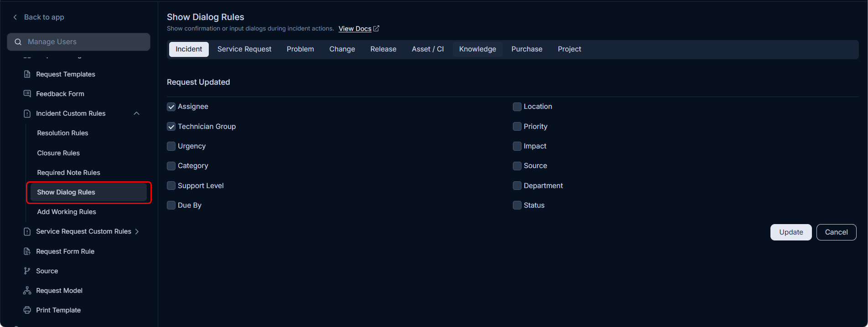Select the Project tab
The width and height of the screenshot is (868, 327).
569,49
